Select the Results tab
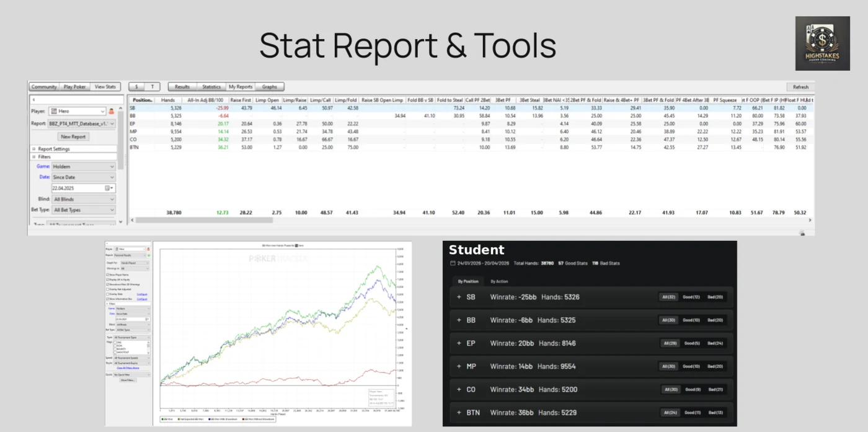This screenshot has height=432, width=868. coord(182,87)
